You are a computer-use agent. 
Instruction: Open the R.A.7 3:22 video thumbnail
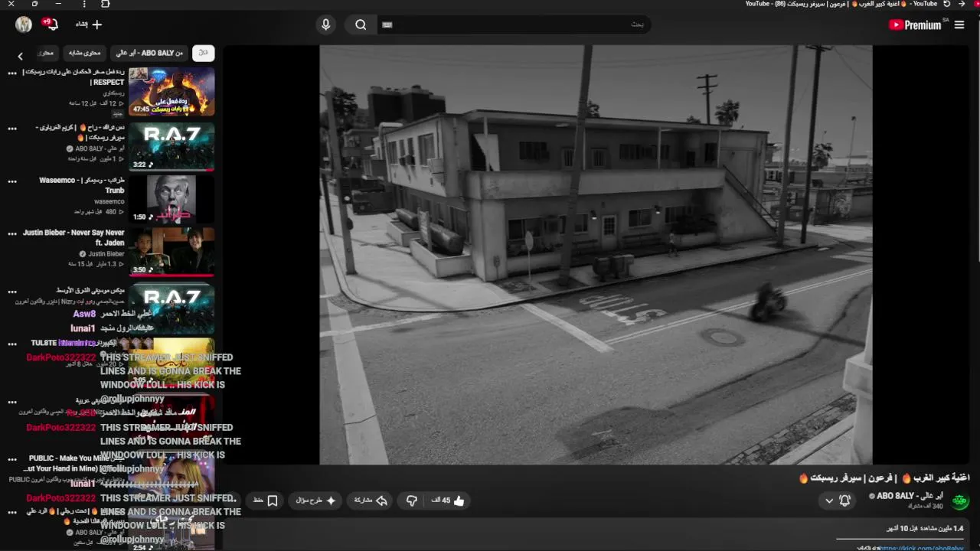pyautogui.click(x=171, y=146)
